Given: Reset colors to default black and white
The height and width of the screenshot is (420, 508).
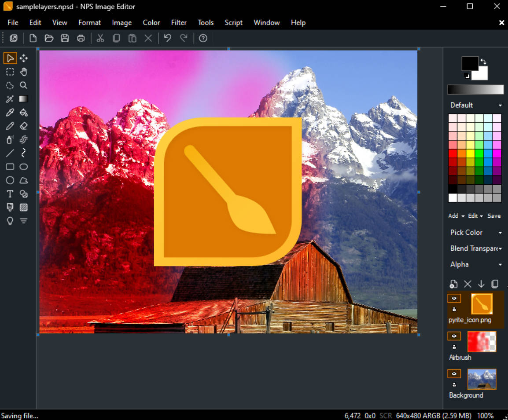Looking at the screenshot, I should (x=467, y=76).
